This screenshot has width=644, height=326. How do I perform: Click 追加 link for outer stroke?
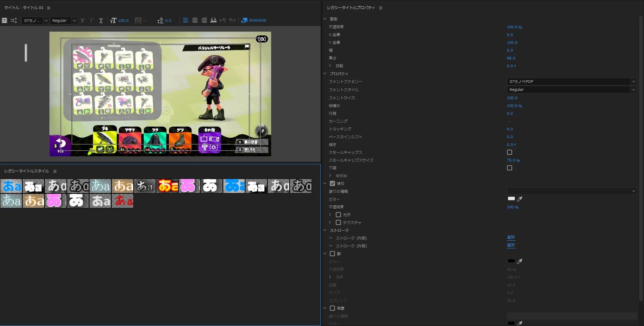click(511, 245)
